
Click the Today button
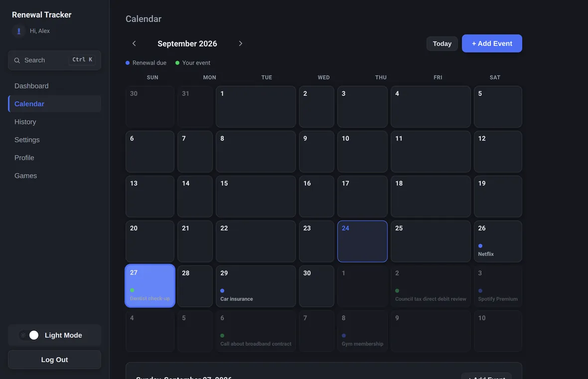[442, 43]
